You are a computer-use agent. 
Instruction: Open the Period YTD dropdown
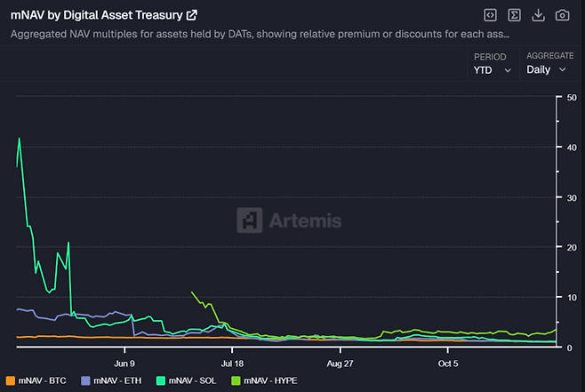493,70
